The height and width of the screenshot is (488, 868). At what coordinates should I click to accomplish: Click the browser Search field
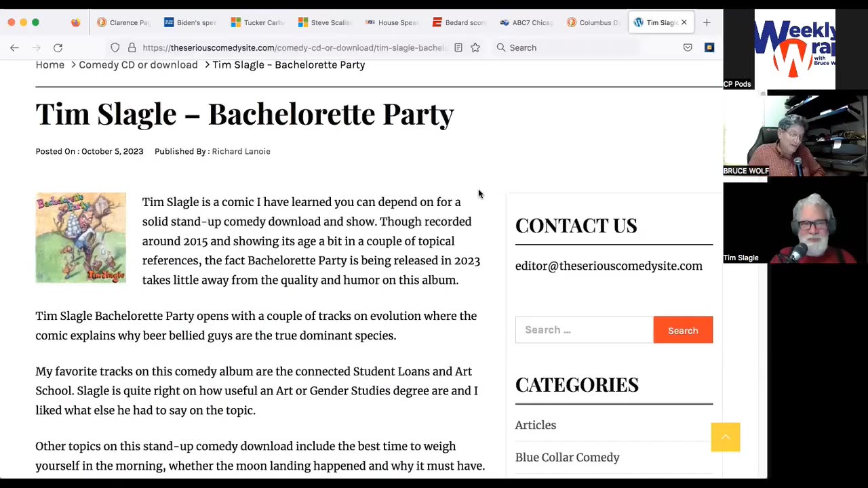point(566,47)
